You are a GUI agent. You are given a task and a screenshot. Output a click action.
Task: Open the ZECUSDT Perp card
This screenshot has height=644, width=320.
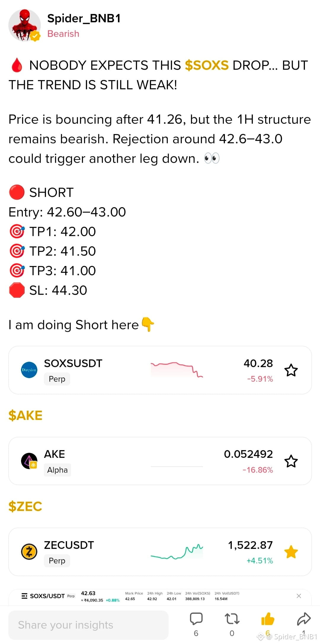[x=160, y=552]
